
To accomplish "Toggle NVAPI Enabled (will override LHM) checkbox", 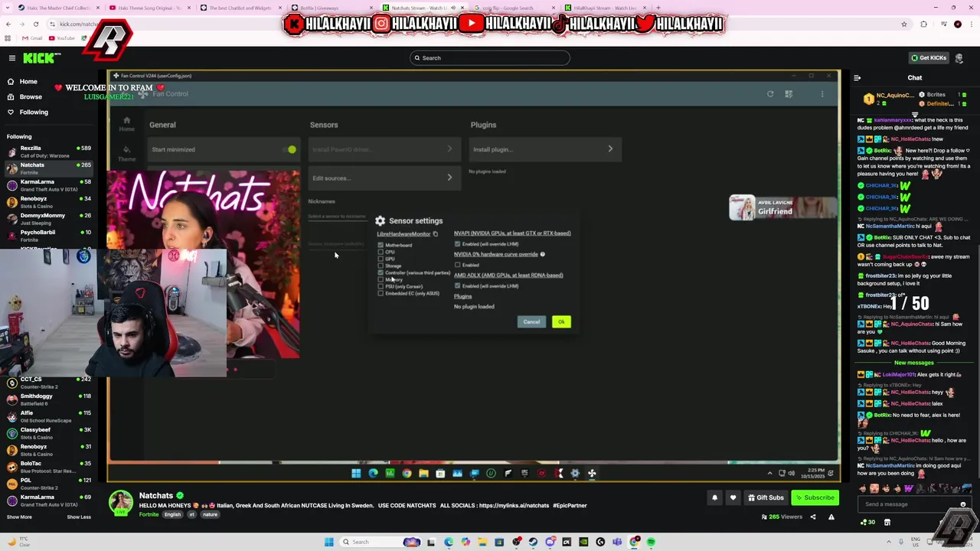I will pos(458,243).
